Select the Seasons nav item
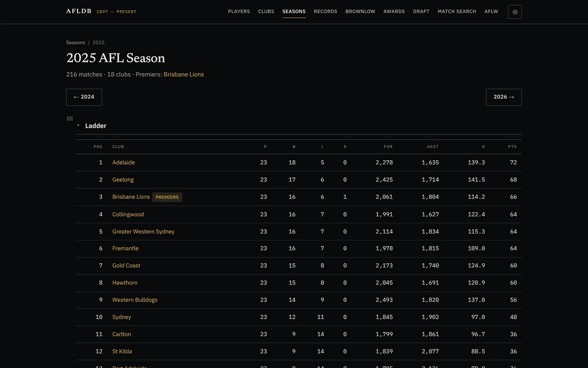The width and height of the screenshot is (588, 368). [x=294, y=11]
